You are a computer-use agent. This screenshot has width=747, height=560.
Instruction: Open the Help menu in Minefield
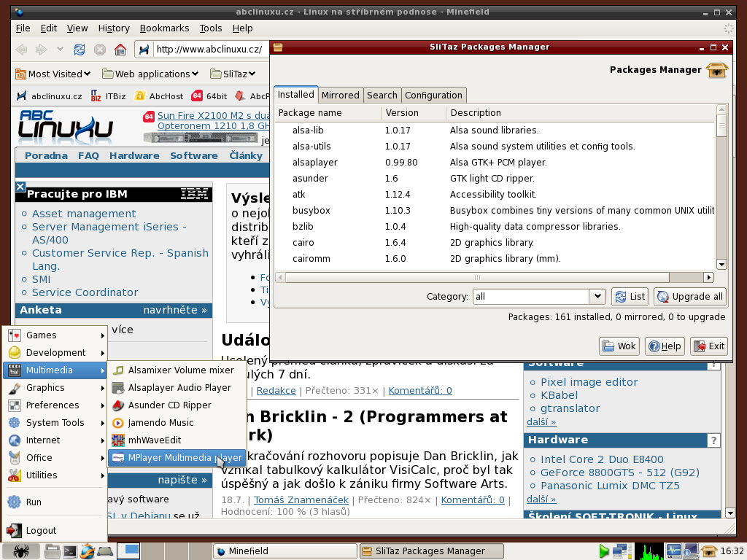click(x=242, y=28)
